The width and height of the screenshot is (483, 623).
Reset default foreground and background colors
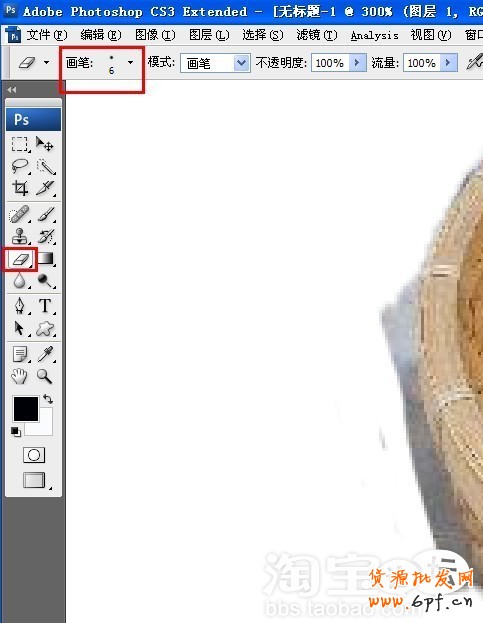click(15, 432)
